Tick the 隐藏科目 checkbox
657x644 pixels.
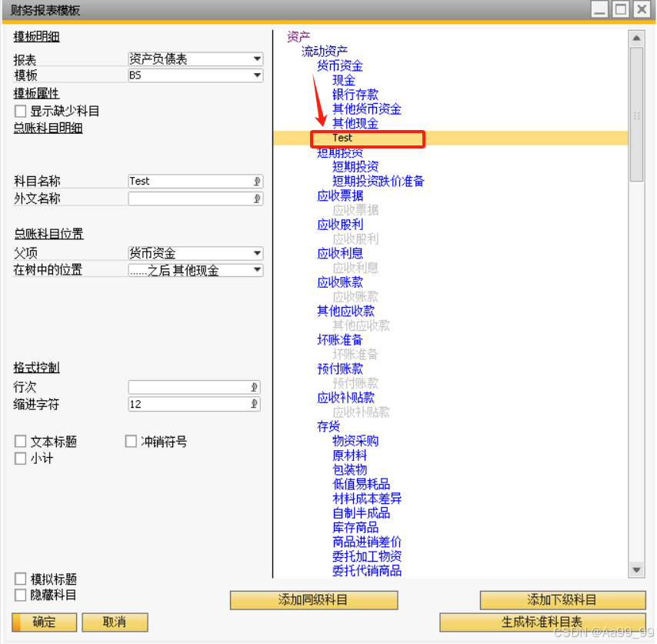[20, 595]
